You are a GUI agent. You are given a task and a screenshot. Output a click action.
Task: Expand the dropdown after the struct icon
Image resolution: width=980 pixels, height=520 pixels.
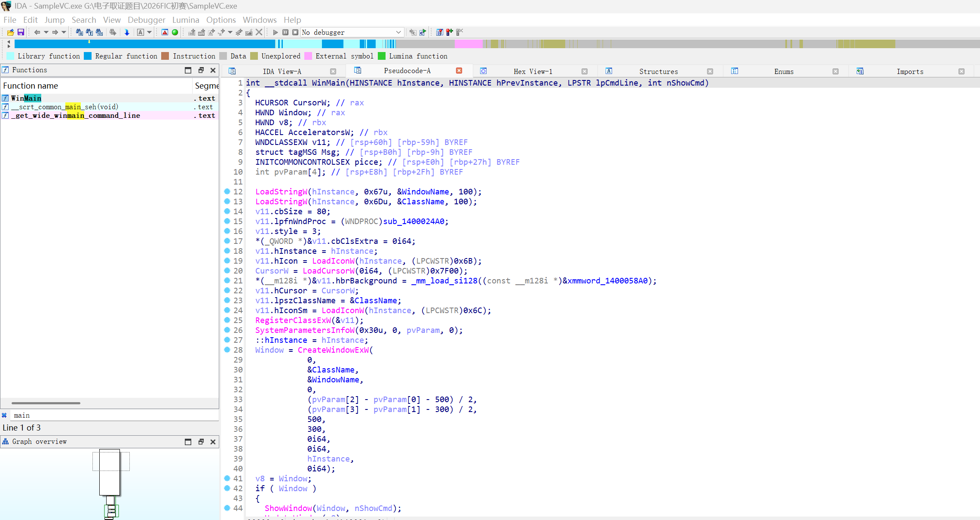point(230,32)
